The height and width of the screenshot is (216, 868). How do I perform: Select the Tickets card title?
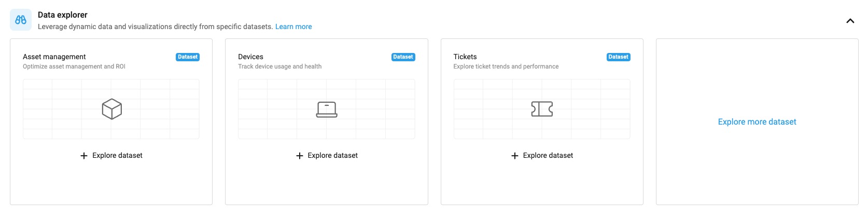465,57
